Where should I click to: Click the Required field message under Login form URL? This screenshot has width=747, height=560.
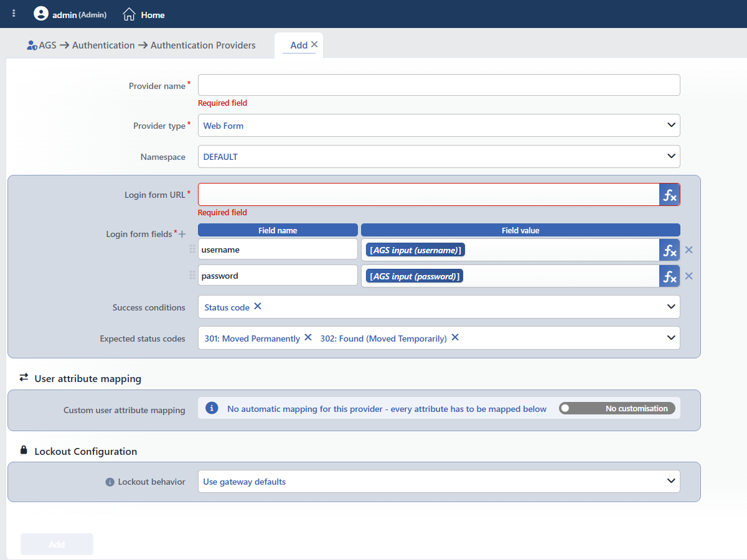[222, 213]
